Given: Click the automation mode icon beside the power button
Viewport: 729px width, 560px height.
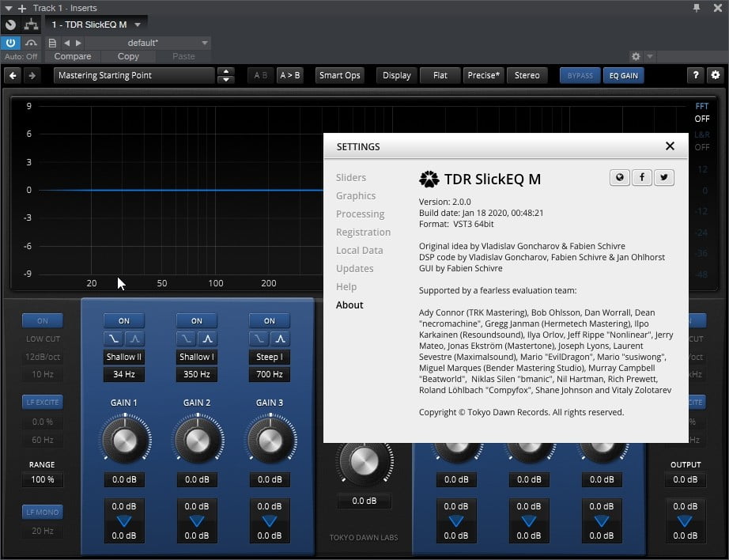Looking at the screenshot, I should (31, 44).
